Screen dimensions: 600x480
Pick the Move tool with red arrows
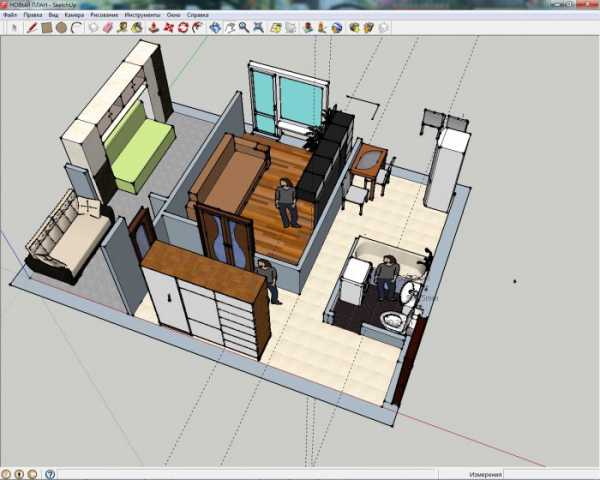pyautogui.click(x=167, y=27)
